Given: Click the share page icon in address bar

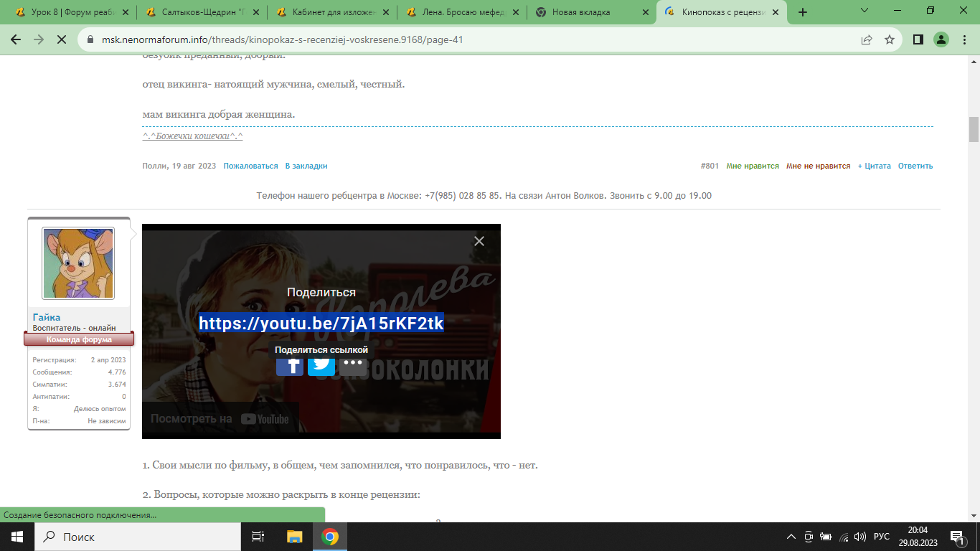Looking at the screenshot, I should pyautogui.click(x=867, y=39).
